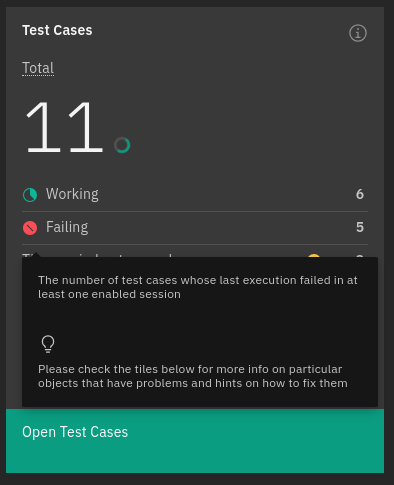Click the hint text about checking tiles

pos(193,376)
